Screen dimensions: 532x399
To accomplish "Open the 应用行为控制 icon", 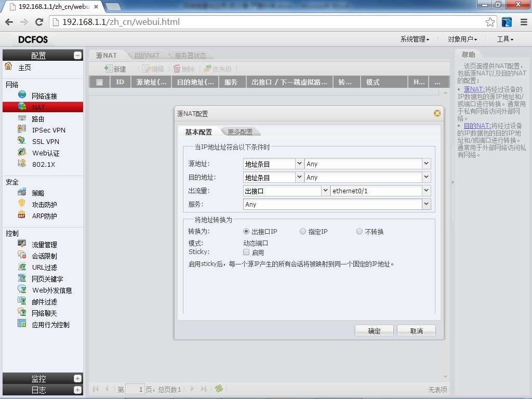I will point(22,324).
